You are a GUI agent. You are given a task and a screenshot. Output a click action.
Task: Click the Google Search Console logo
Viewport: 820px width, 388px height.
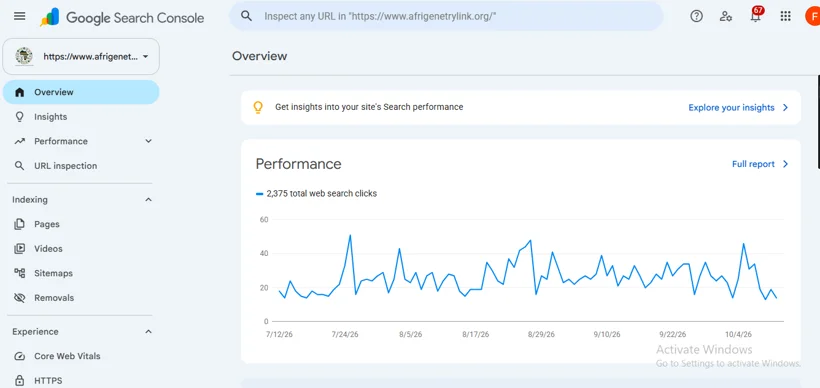click(122, 17)
